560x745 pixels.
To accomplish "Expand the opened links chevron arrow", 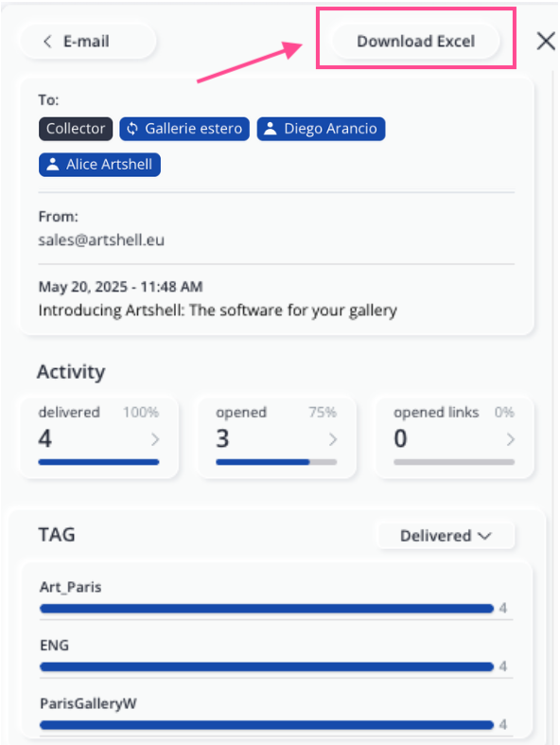I will [x=510, y=439].
